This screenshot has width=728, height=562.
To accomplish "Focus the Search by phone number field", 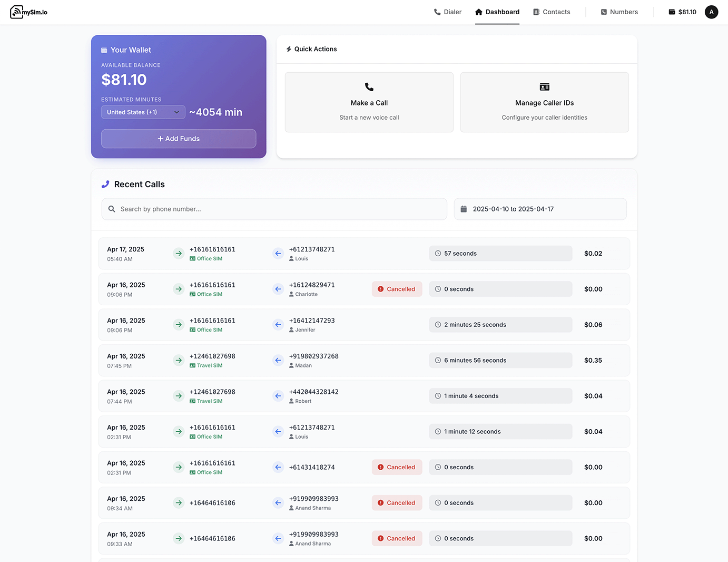I will click(274, 209).
